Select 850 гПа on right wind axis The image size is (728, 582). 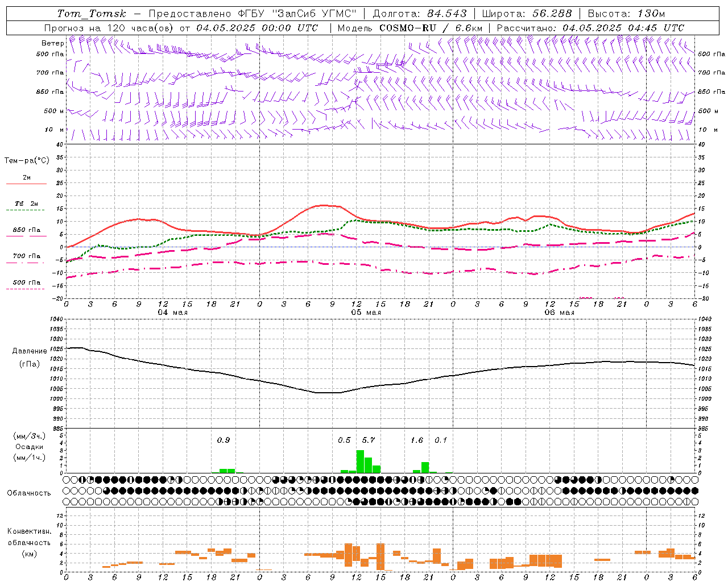[x=712, y=92]
